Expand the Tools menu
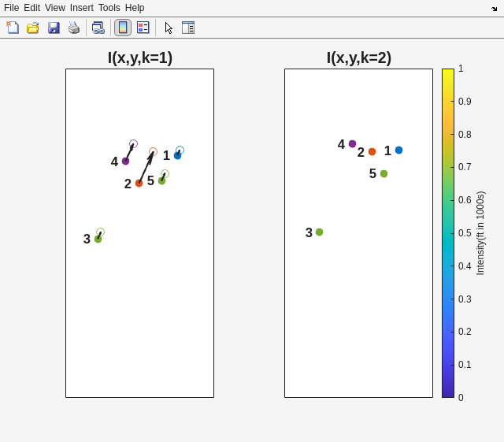504x442 pixels. click(109, 8)
